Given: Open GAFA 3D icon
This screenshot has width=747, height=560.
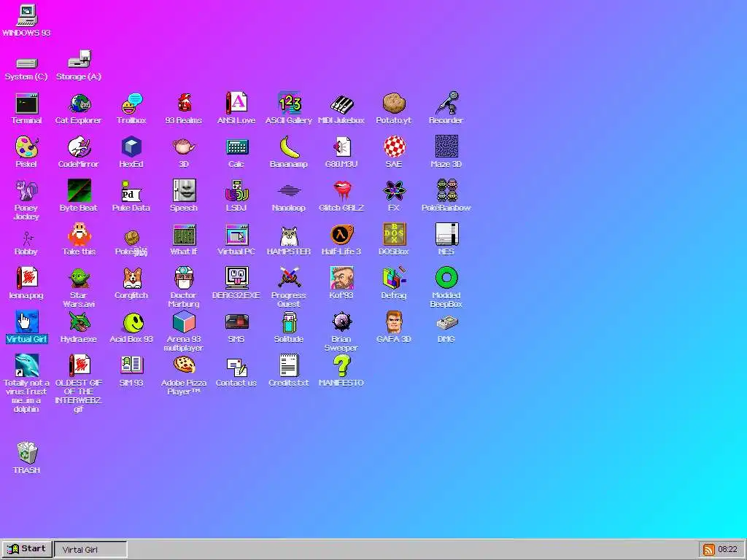Looking at the screenshot, I should (393, 323).
